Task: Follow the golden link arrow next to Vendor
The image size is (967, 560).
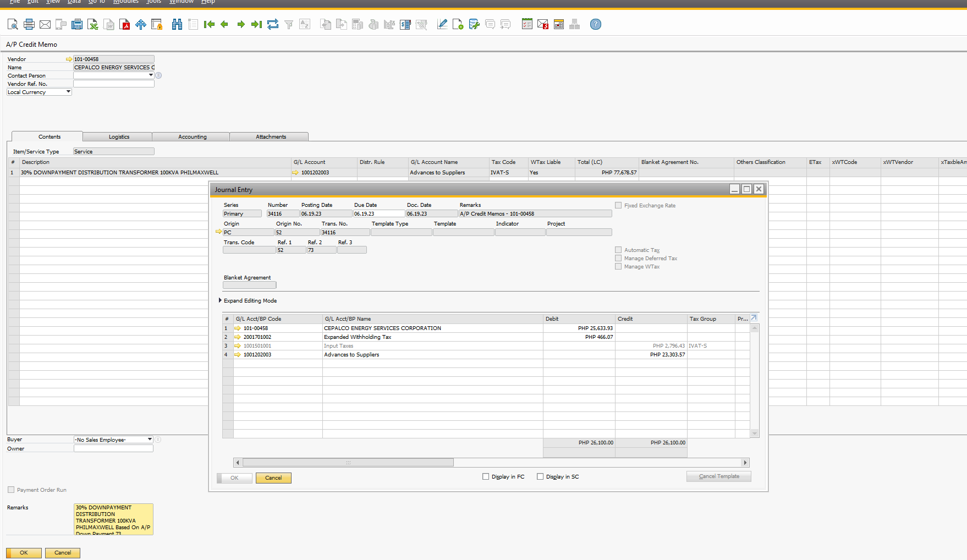Action: [x=69, y=59]
